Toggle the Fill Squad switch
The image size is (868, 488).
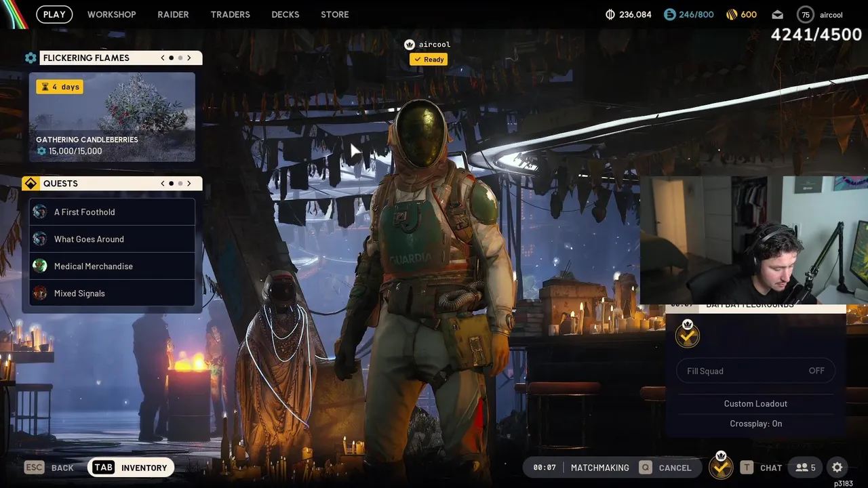point(755,371)
